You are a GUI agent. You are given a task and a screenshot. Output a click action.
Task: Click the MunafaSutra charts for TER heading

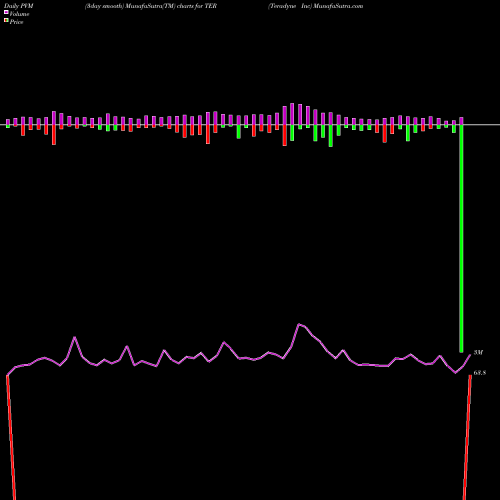(151, 6)
